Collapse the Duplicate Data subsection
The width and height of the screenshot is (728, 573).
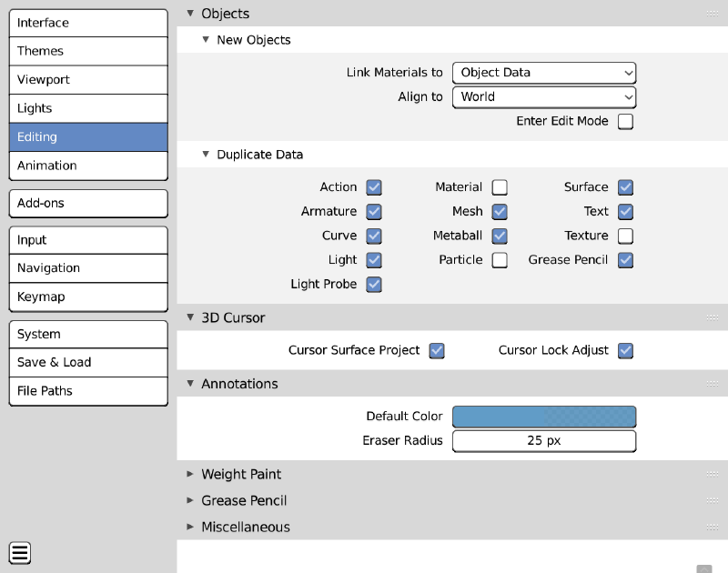(x=206, y=155)
